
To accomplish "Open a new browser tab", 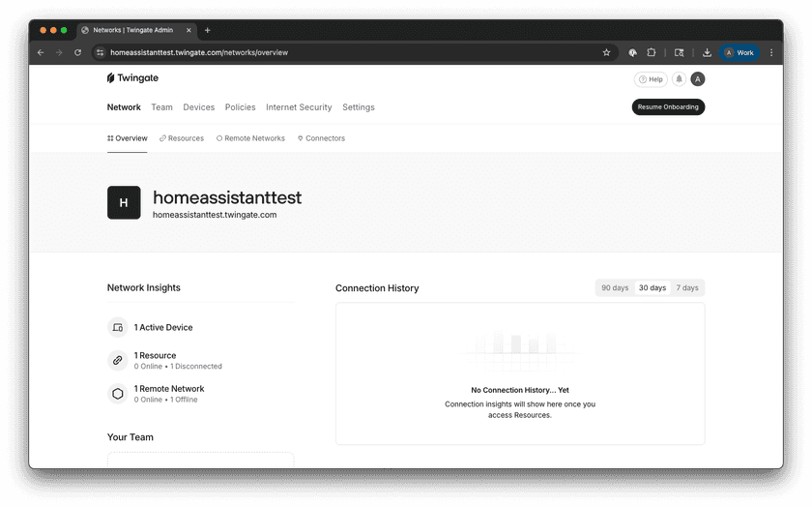I will tap(207, 30).
